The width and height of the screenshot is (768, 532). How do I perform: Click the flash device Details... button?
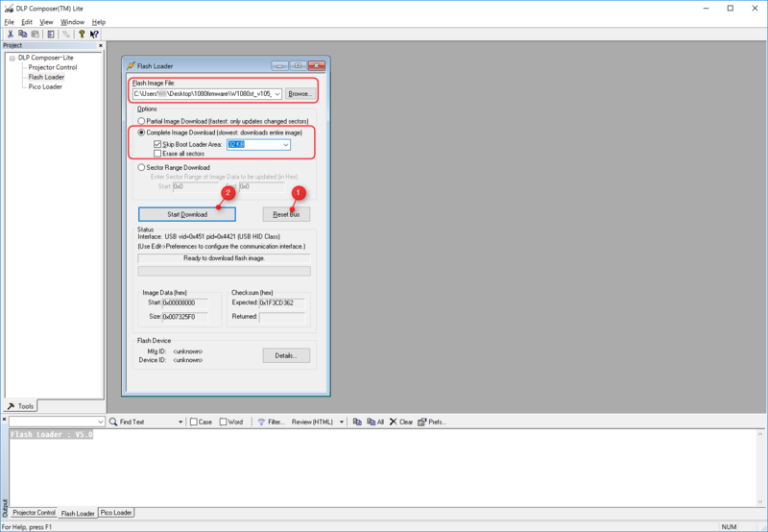click(x=286, y=355)
